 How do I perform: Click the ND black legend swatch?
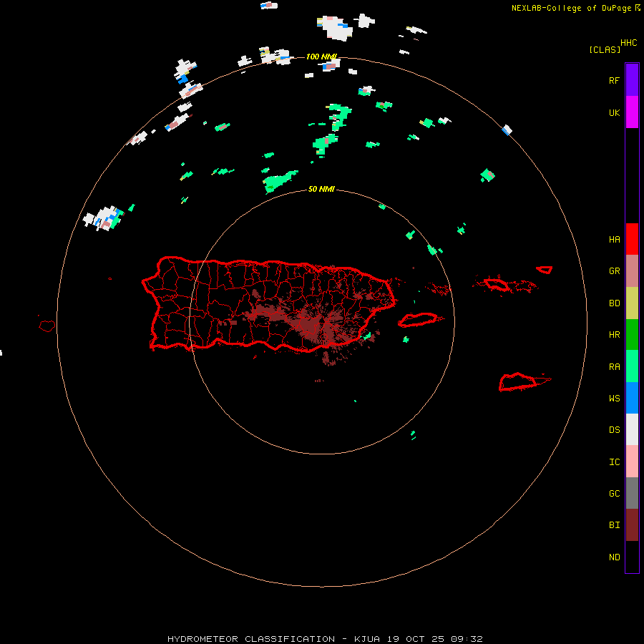(x=632, y=557)
